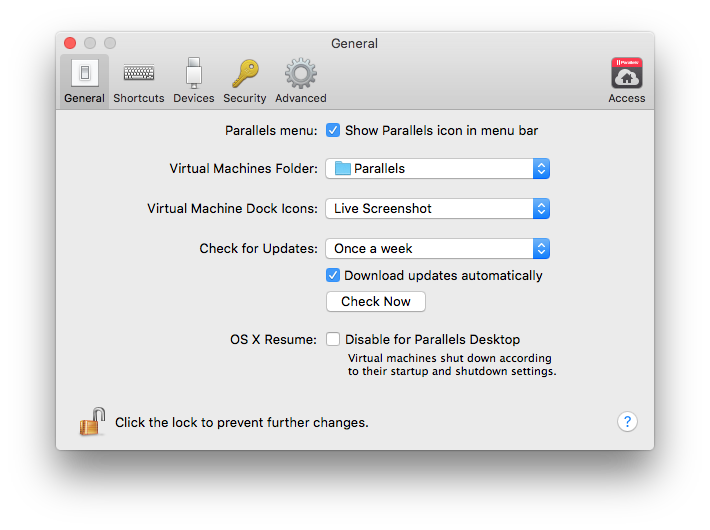Click the disabled minimize window button
This screenshot has width=710, height=530.
pyautogui.click(x=90, y=43)
